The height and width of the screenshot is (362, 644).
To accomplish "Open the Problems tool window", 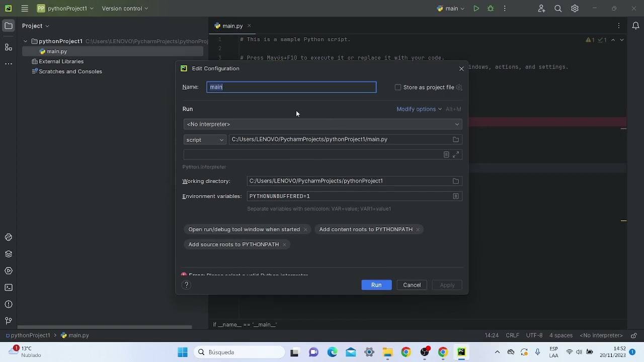I will point(9,304).
